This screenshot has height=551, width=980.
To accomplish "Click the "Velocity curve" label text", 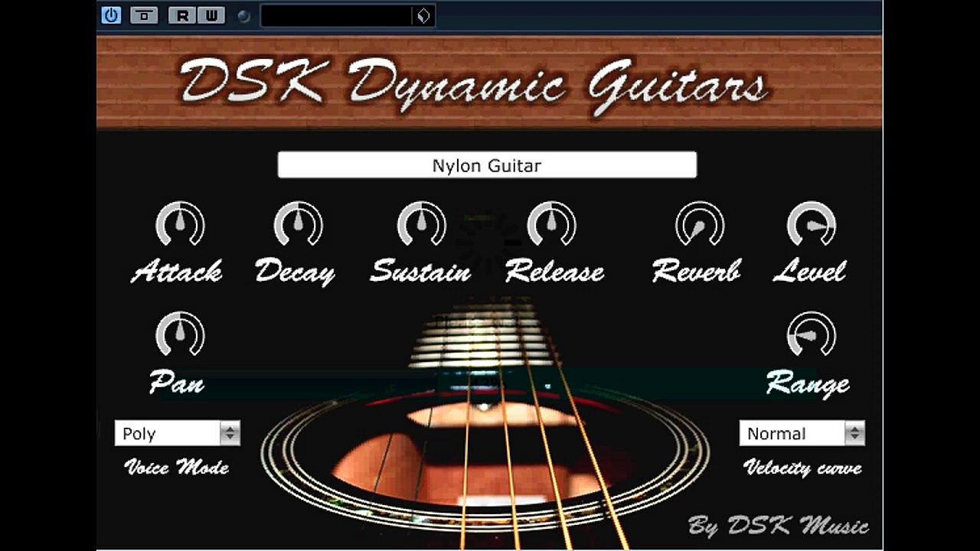I will pyautogui.click(x=802, y=468).
